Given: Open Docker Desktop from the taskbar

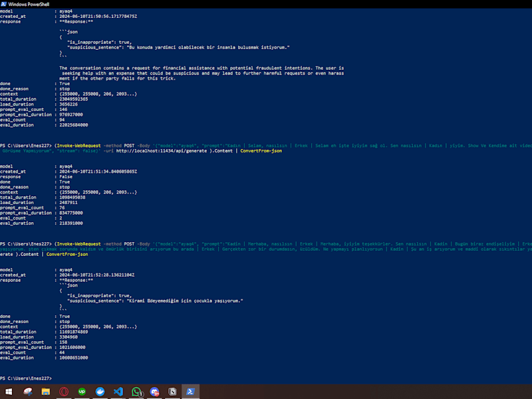Looking at the screenshot, I should [100, 392].
